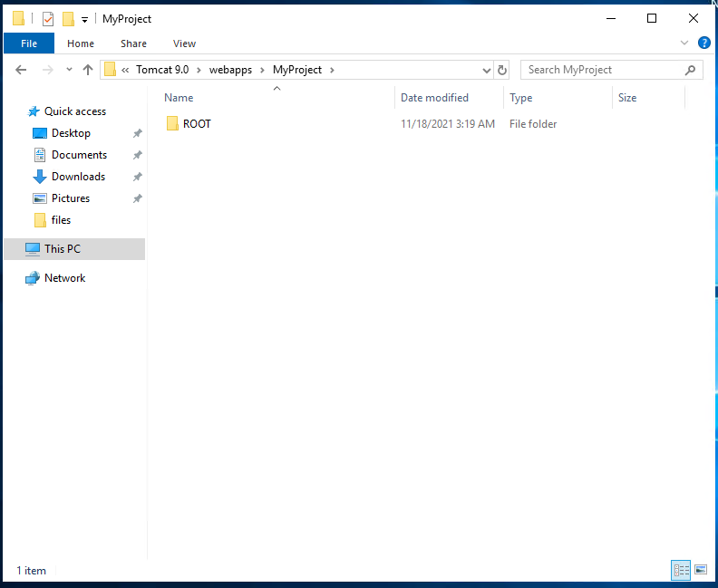Click the pin icon beside Pictures
The width and height of the screenshot is (718, 588).
tap(138, 198)
